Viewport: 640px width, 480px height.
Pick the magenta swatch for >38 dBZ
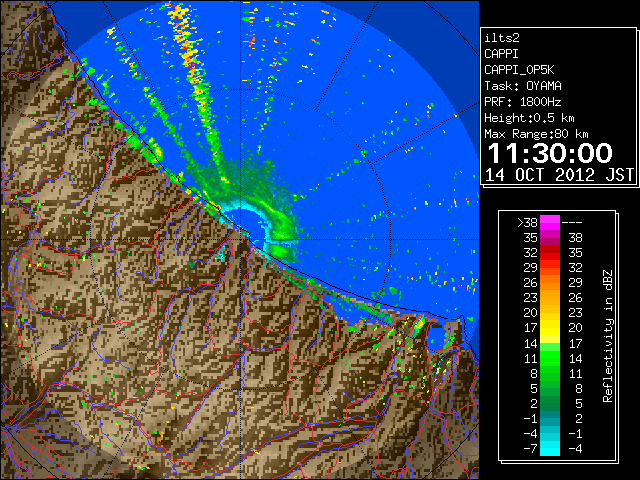pos(550,223)
